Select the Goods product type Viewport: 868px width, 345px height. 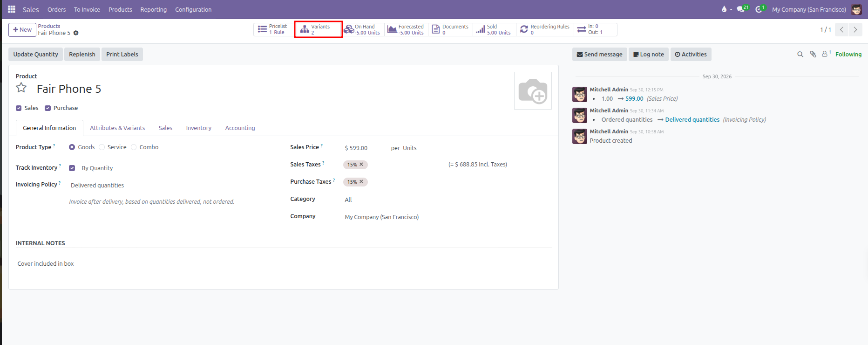tap(72, 147)
